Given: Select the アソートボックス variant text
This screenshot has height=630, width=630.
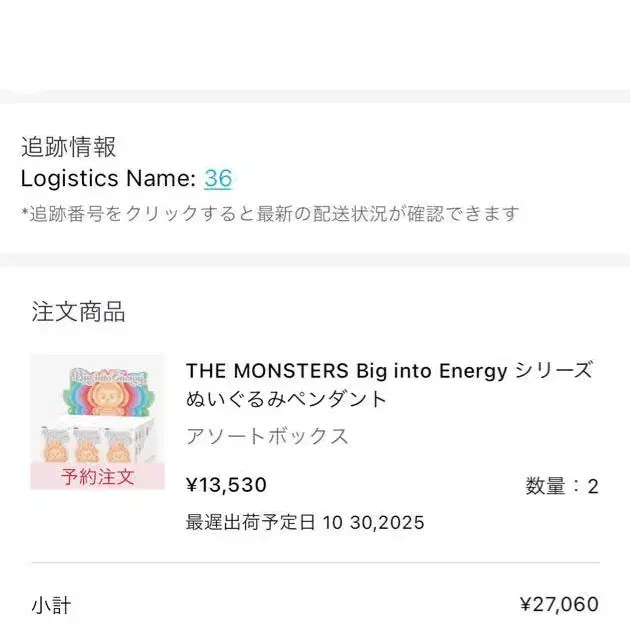Looking at the screenshot, I should (x=267, y=436).
